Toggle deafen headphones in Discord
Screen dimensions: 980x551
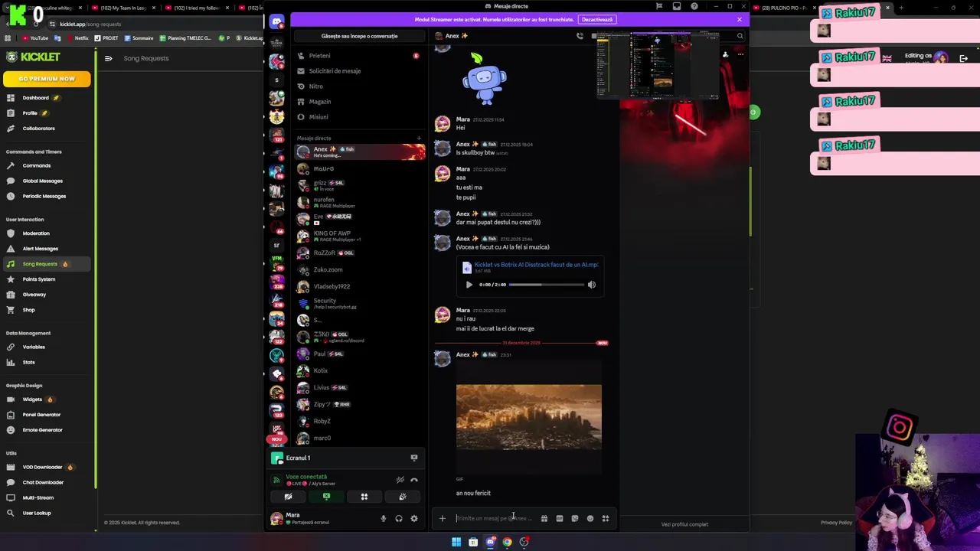[399, 518]
